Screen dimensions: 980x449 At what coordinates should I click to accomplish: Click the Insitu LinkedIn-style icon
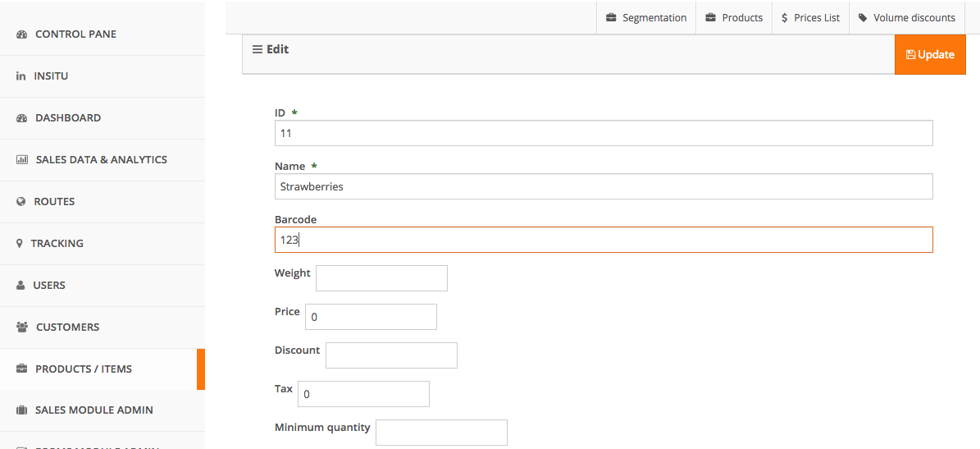click(21, 76)
